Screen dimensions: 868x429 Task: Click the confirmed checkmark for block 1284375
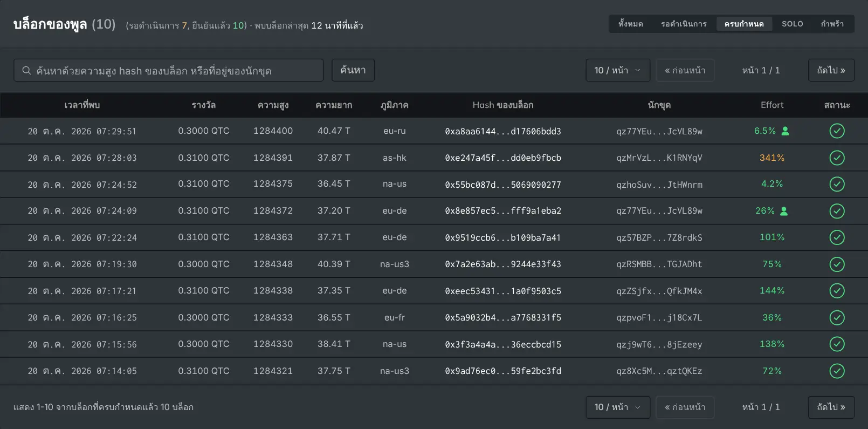pyautogui.click(x=837, y=184)
